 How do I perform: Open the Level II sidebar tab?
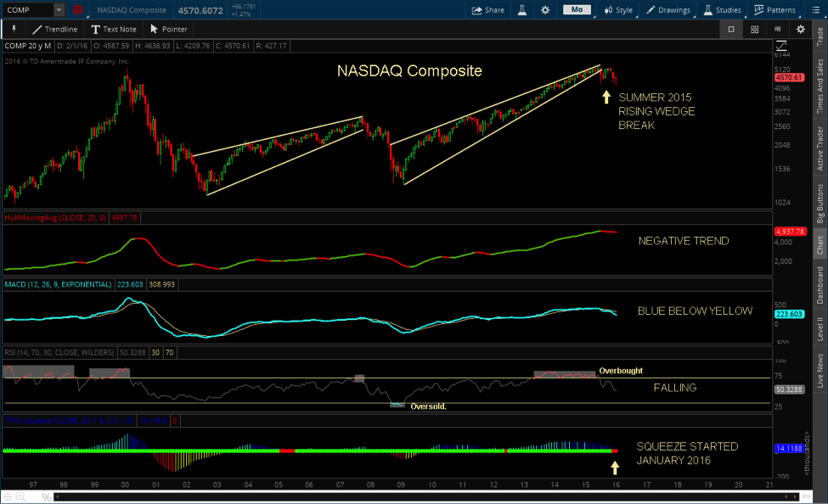point(820,328)
